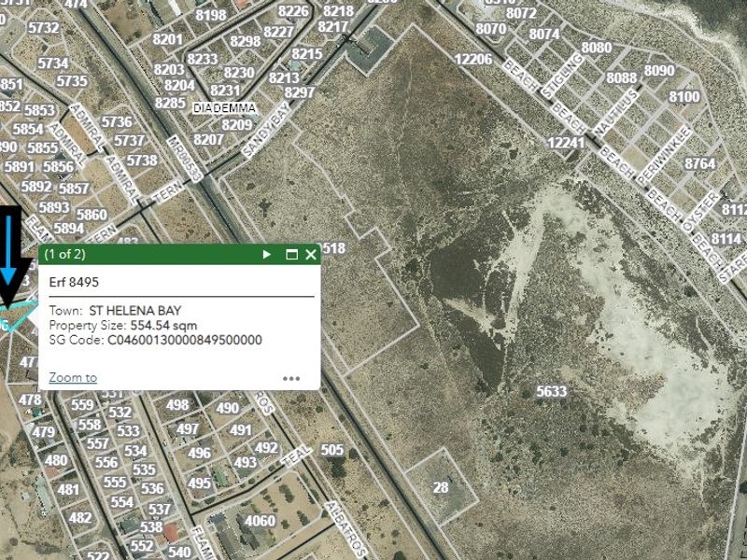Select parcel 5633 on the map
Image resolution: width=747 pixels, height=560 pixels.
551,392
